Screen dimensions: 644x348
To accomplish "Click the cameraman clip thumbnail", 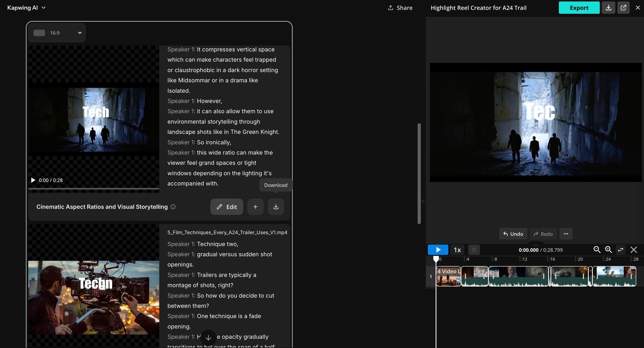I will (x=94, y=297).
